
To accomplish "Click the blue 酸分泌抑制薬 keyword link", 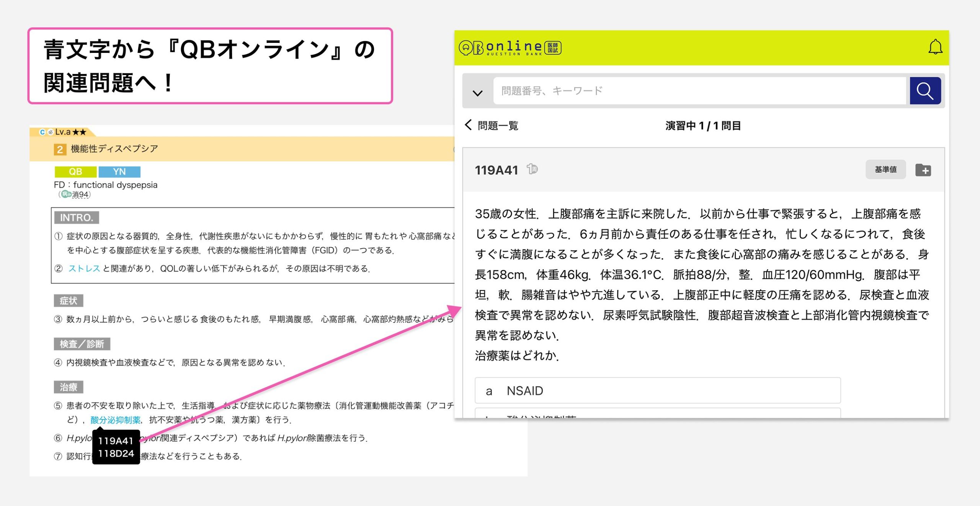I will (115, 420).
